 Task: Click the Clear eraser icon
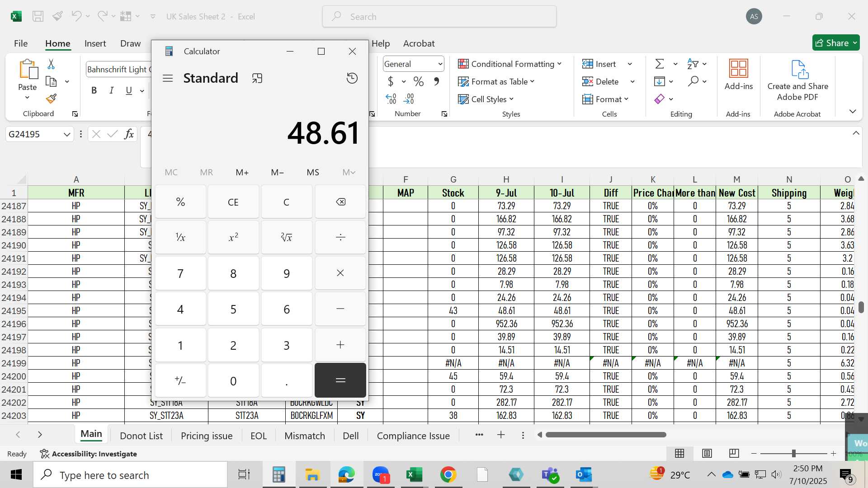click(660, 99)
